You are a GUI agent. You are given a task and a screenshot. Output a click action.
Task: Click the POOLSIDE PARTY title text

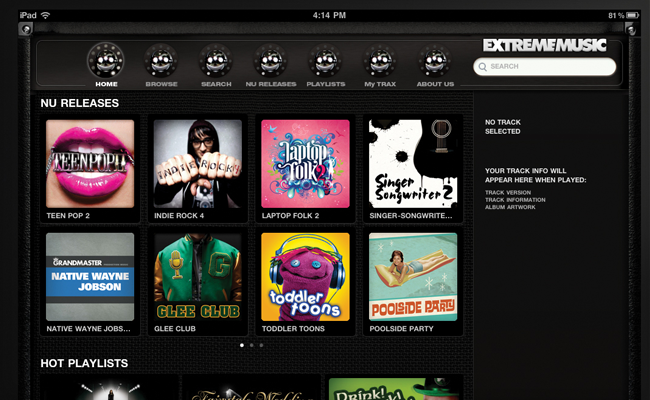pos(401,329)
